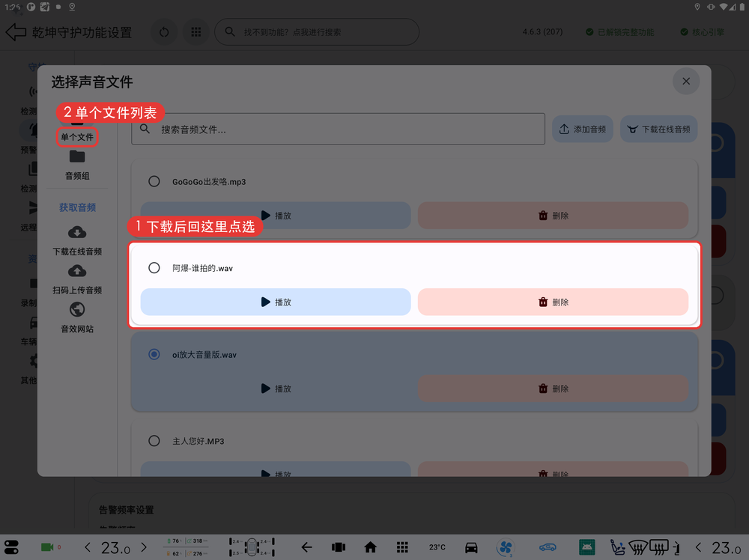Open 下载在线音频 in the left sidebar
Viewport: 749px width, 560px height.
(x=77, y=241)
